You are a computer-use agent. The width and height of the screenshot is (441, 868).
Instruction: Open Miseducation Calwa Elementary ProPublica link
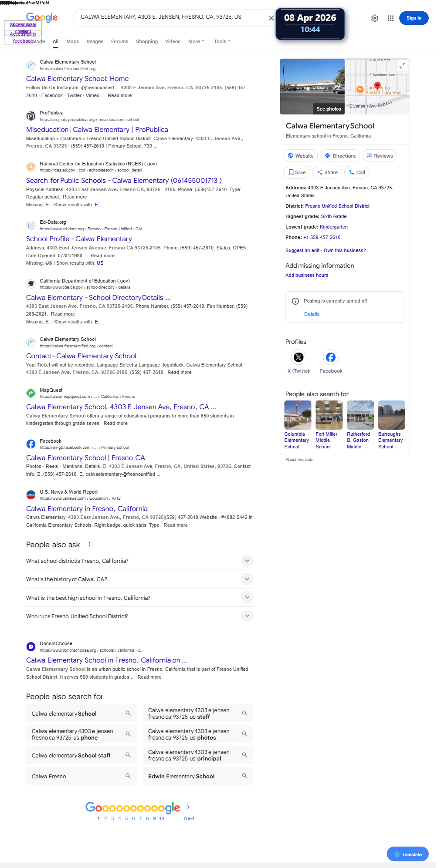point(97,130)
